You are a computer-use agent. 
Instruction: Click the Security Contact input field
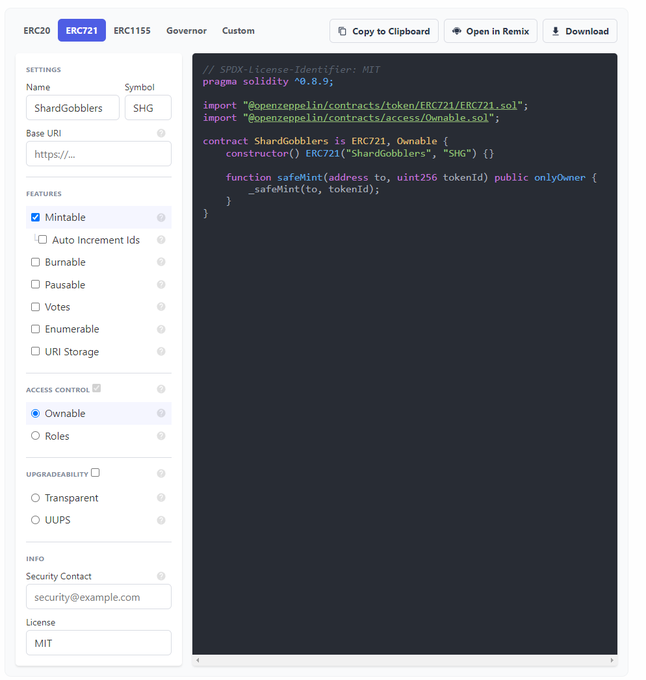coord(98,597)
